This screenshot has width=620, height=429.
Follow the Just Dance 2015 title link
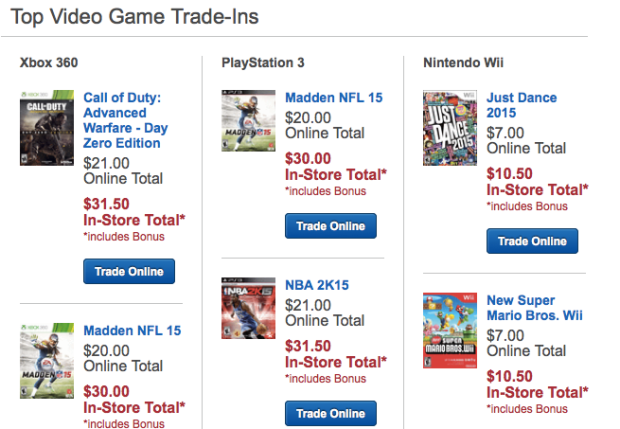click(522, 105)
